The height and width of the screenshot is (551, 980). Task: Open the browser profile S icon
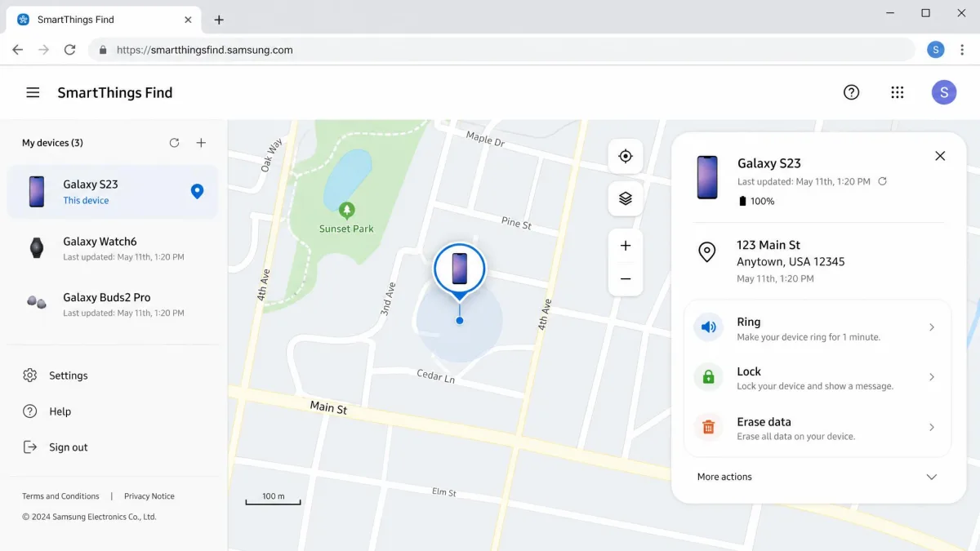[x=936, y=50]
